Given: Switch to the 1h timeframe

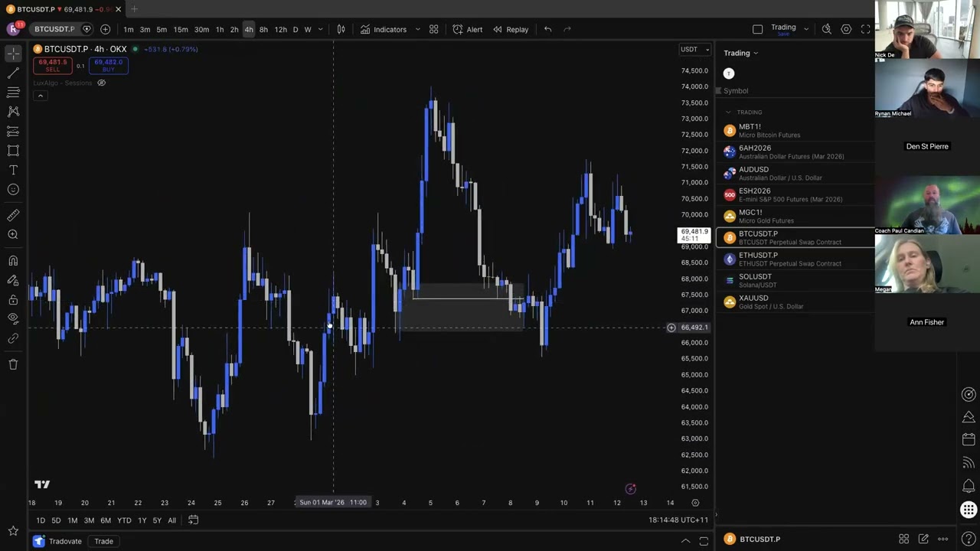Looking at the screenshot, I should 220,29.
